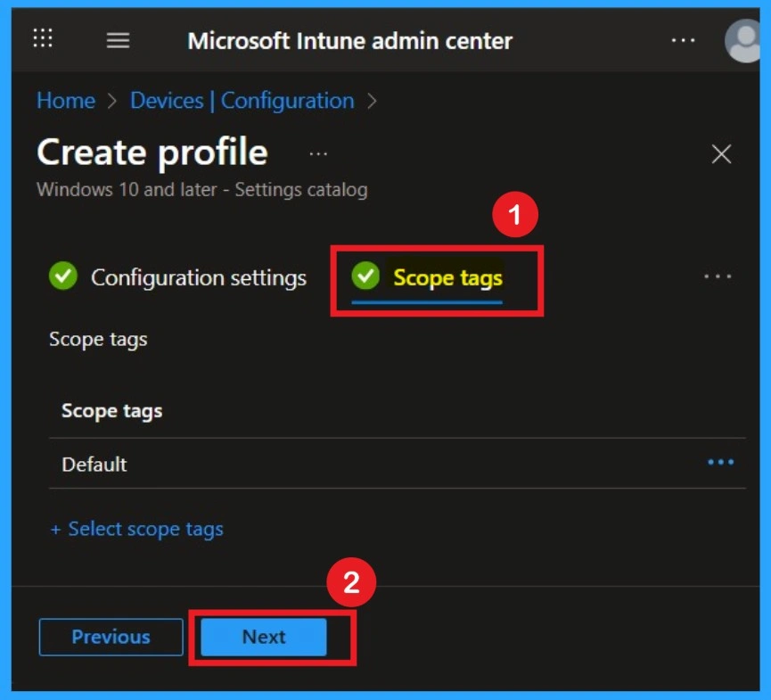Open the app launcher grid icon
The width and height of the screenshot is (771, 700).
coord(43,37)
